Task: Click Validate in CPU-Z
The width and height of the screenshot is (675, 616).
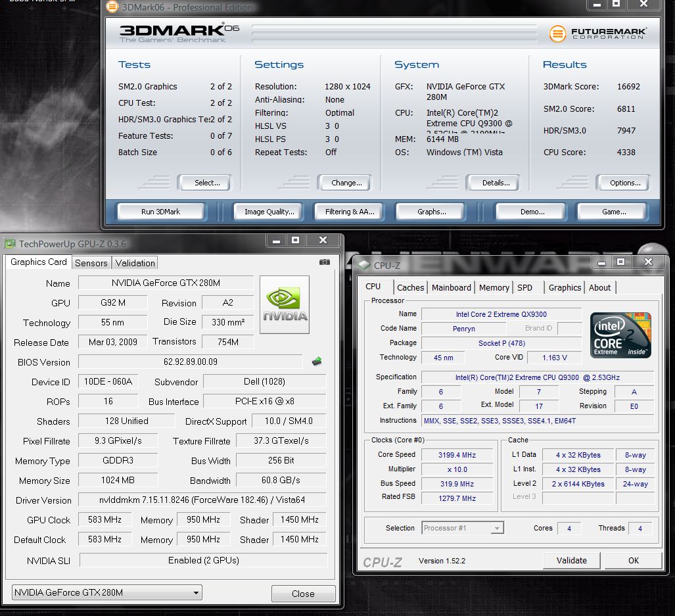Action: 571,561
